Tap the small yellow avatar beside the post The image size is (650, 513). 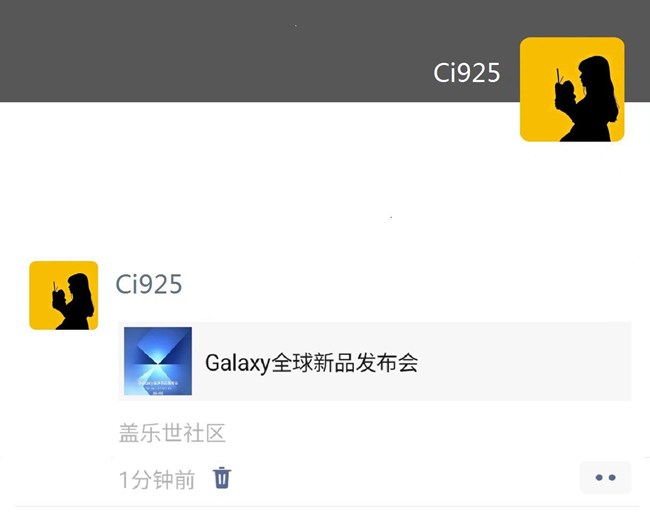[63, 295]
